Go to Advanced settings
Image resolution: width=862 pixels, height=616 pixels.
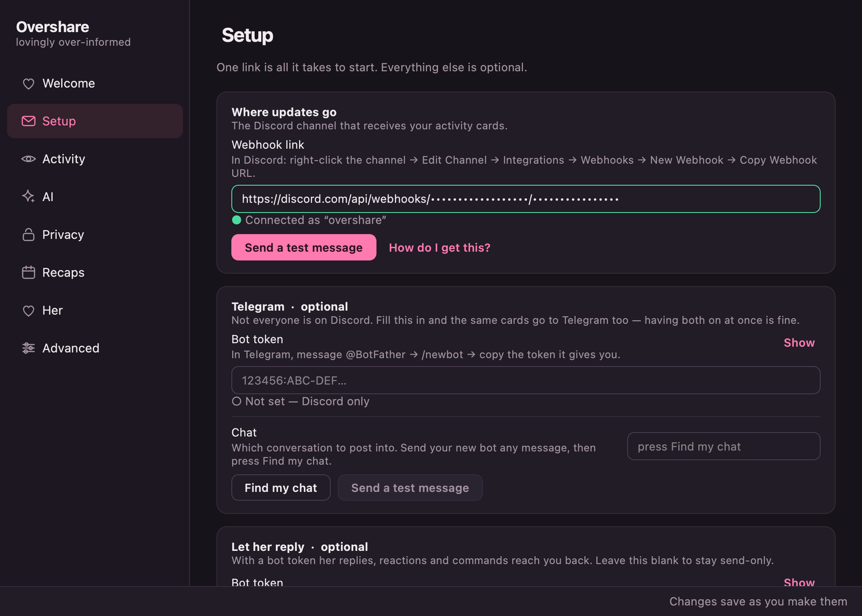(95, 348)
